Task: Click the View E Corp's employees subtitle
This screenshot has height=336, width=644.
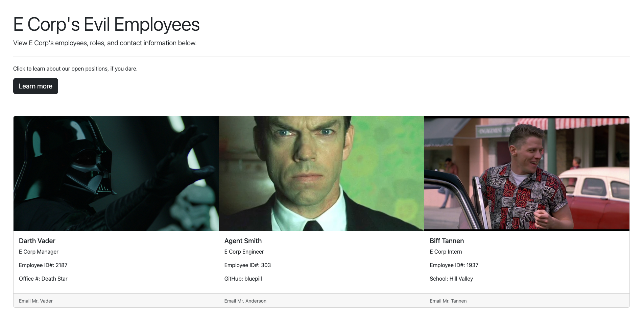Action: (105, 43)
